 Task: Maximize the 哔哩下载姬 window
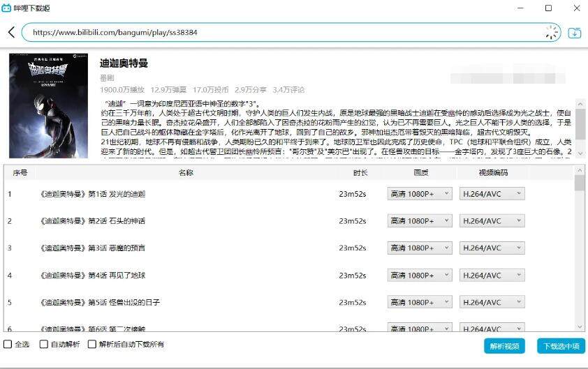click(x=548, y=8)
